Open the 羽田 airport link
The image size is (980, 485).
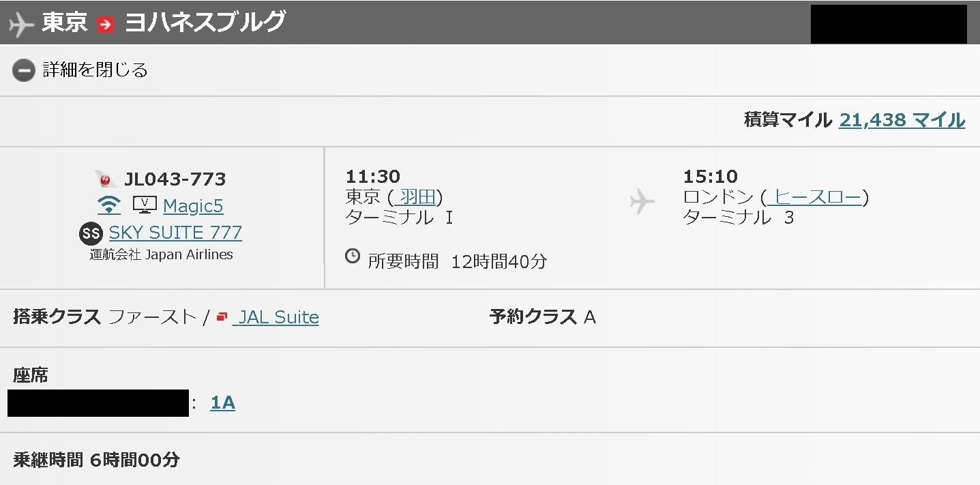[x=415, y=198]
